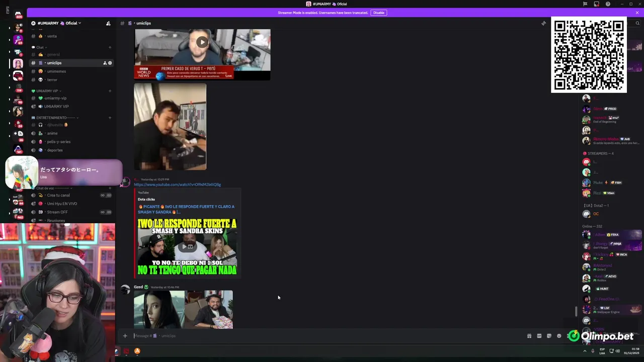The image size is (644, 362).
Task: Open the #UMIARMY Oficial server dropdown
Action: (56, 23)
